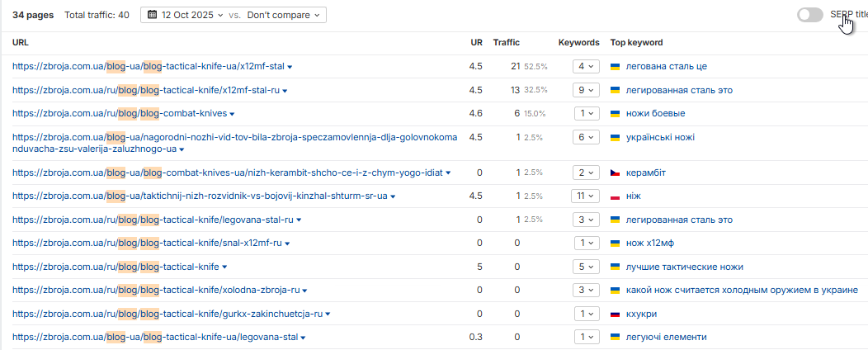Click the Ukraine flag beside лучшие тактические ножи

point(615,267)
